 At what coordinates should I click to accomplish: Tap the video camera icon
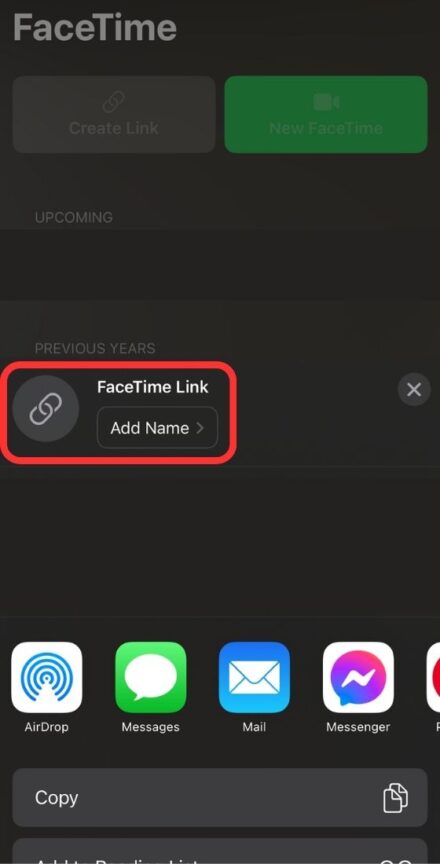326,102
